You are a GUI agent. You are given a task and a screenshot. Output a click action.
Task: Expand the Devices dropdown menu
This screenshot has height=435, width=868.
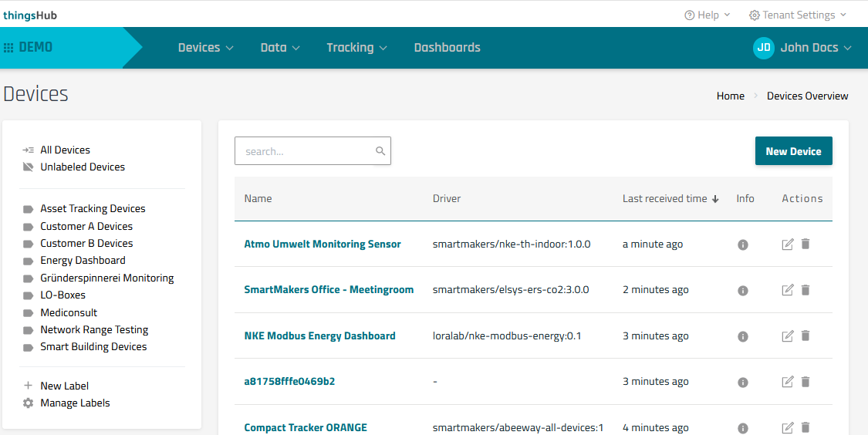click(205, 48)
